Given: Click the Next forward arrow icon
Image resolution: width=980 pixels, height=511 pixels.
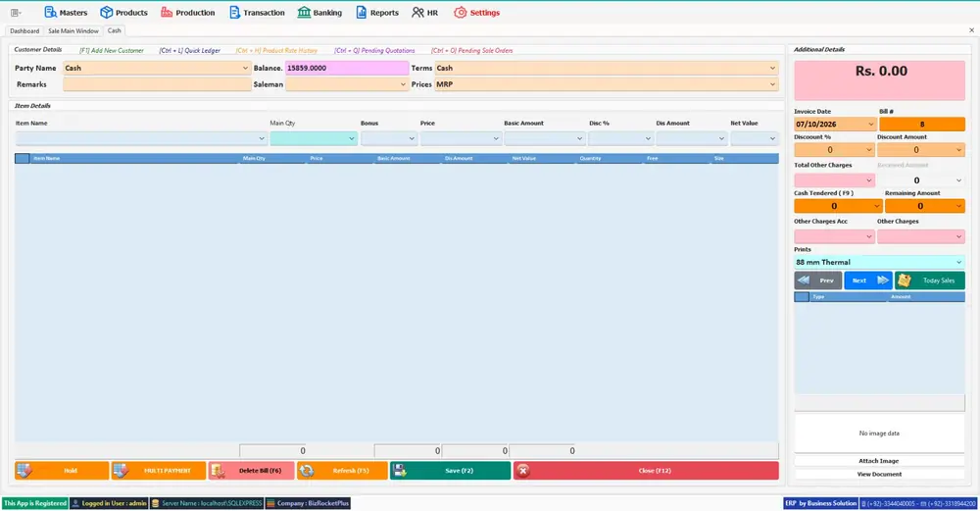Looking at the screenshot, I should [883, 281].
